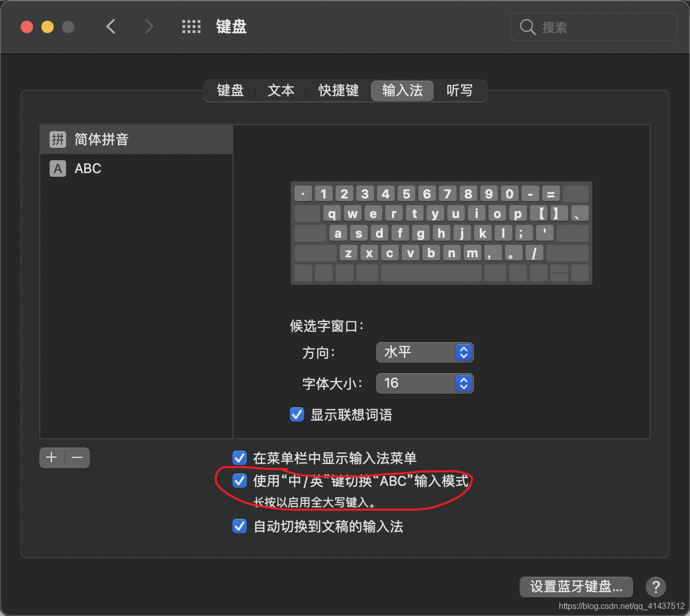Click the search magnifier icon
The height and width of the screenshot is (616, 690).
527,27
